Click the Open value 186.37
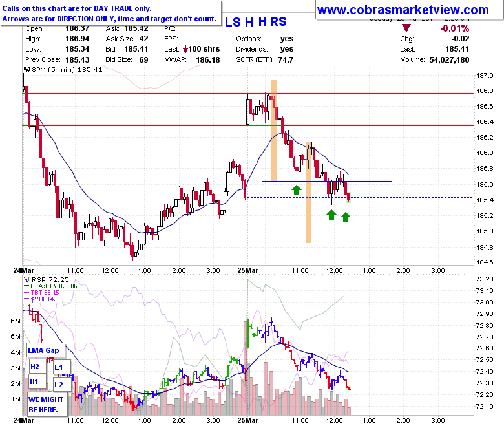This screenshot has width=504, height=426. [x=77, y=28]
